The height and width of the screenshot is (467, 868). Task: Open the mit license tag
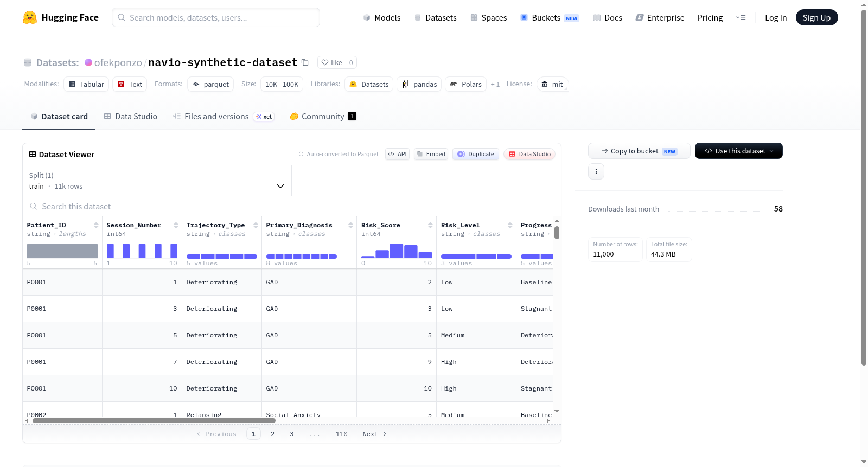coord(552,84)
